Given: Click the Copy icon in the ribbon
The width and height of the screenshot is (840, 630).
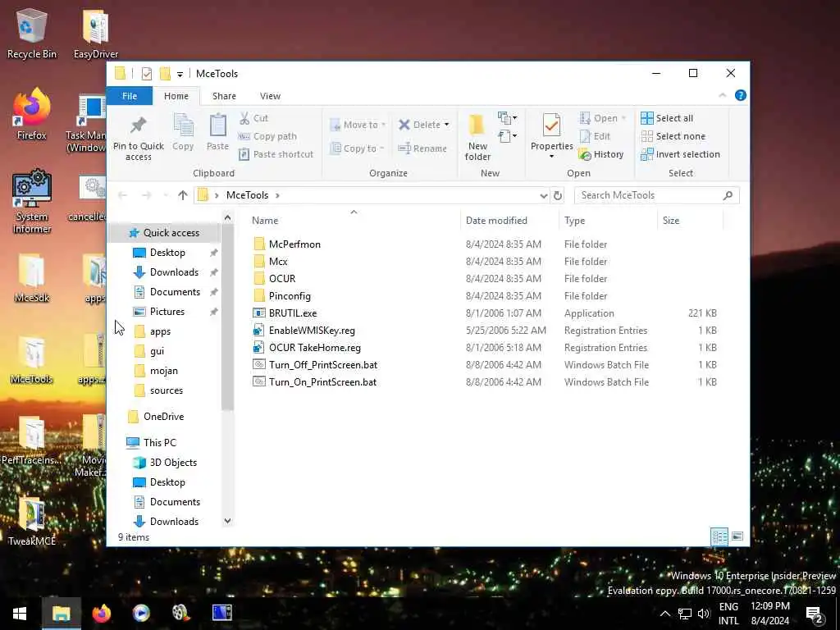Looking at the screenshot, I should (183, 132).
